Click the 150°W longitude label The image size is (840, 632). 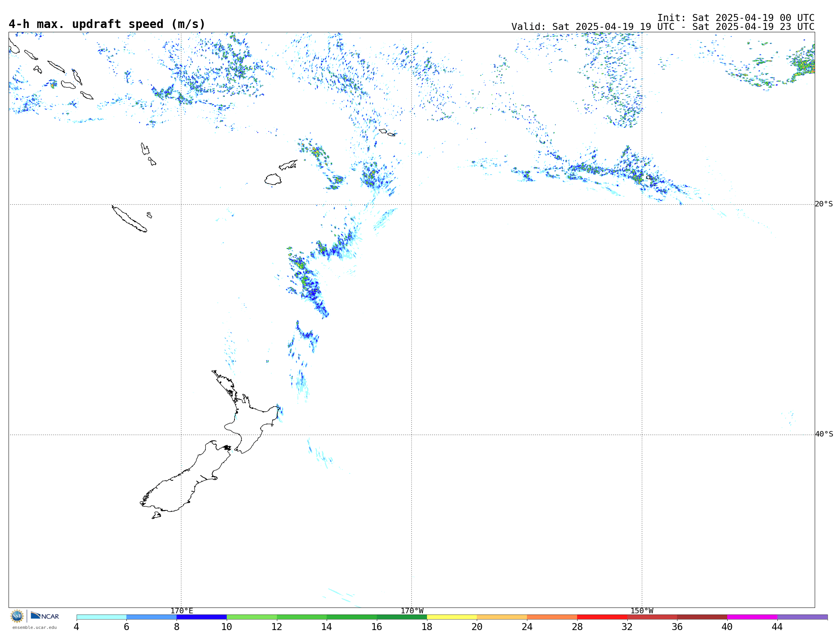coord(642,611)
